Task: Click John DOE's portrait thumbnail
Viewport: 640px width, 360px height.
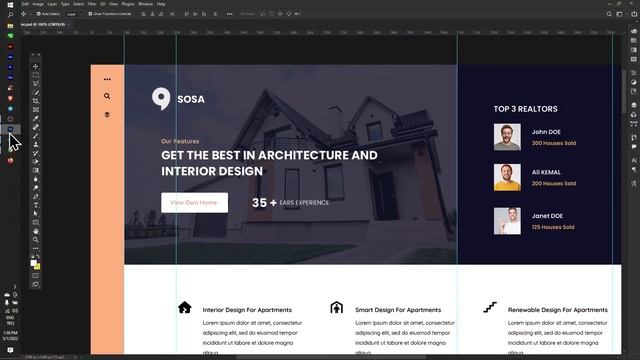Action: [507, 137]
